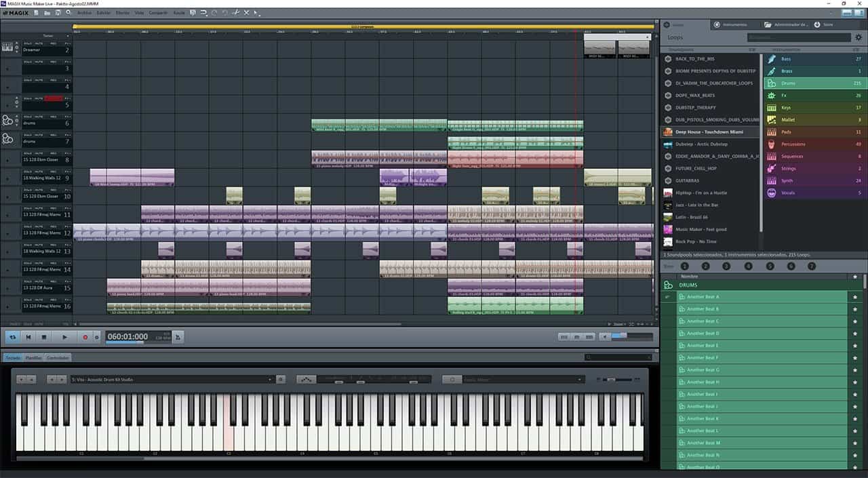
Task: Open the Efectos menu
Action: click(123, 13)
